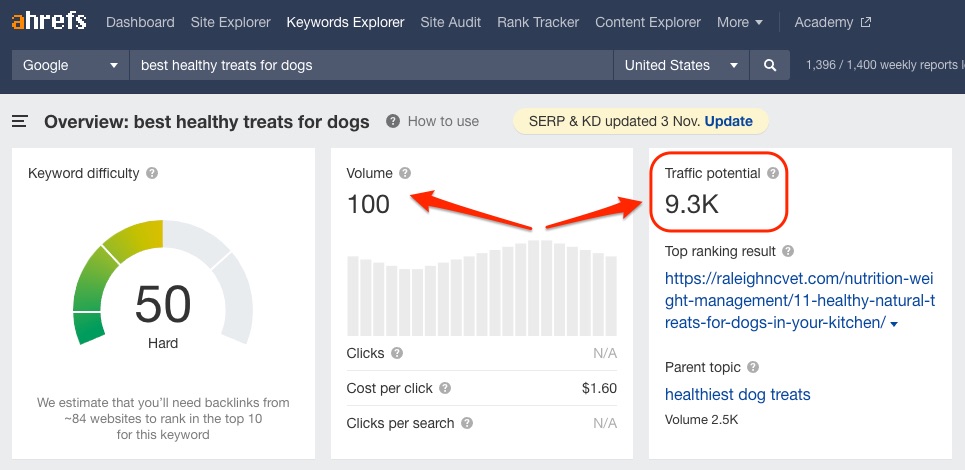This screenshot has width=965, height=470.
Task: Click help icon beside Cost per click
Action: 445,388
